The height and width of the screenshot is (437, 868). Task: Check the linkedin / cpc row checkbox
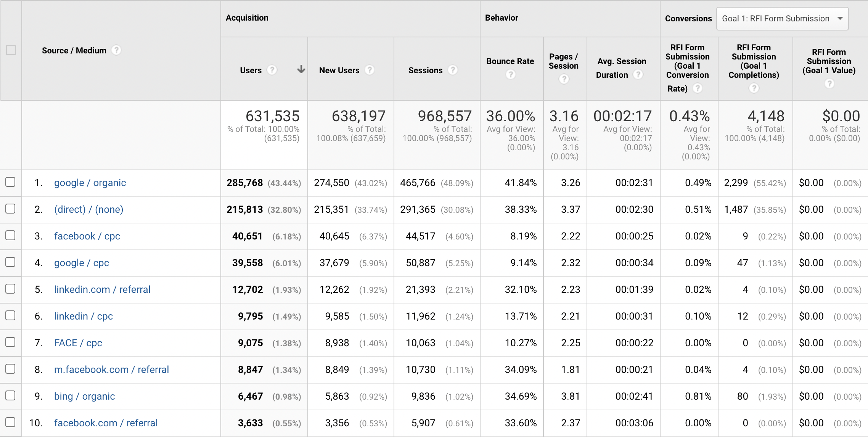[x=10, y=315]
